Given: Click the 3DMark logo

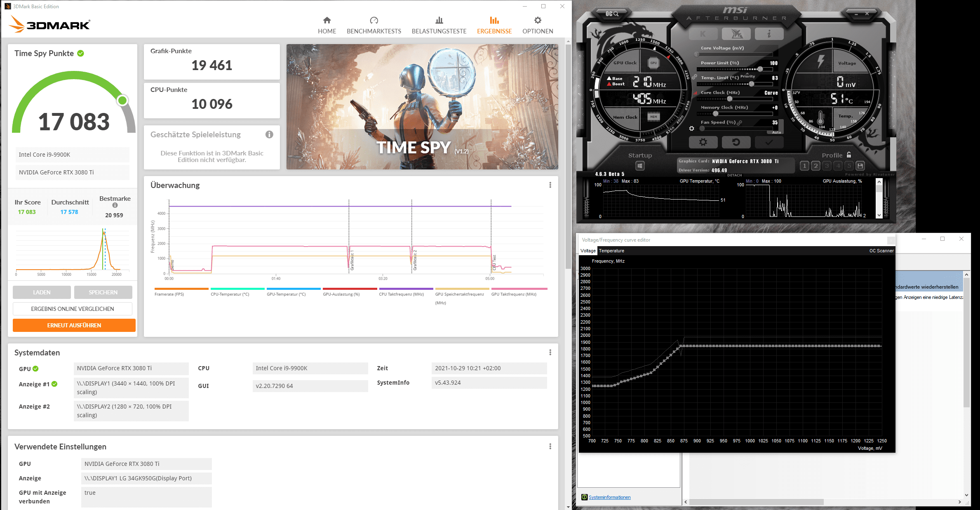Looking at the screenshot, I should coord(49,24).
